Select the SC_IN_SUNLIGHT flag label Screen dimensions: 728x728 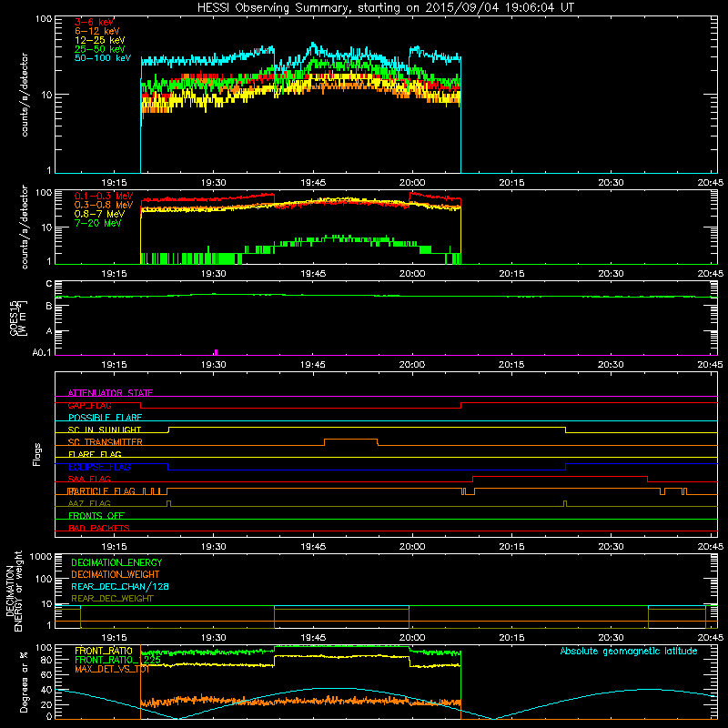(x=105, y=430)
